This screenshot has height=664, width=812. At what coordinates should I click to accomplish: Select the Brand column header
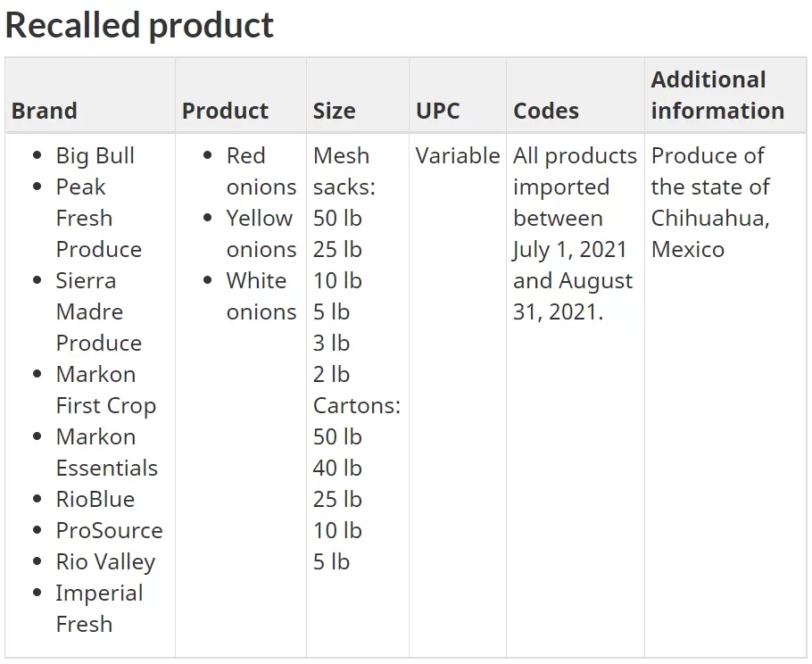tap(45, 111)
